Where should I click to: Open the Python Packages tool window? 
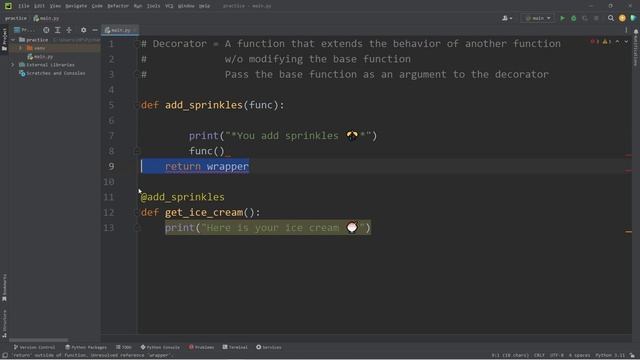[x=86, y=347]
